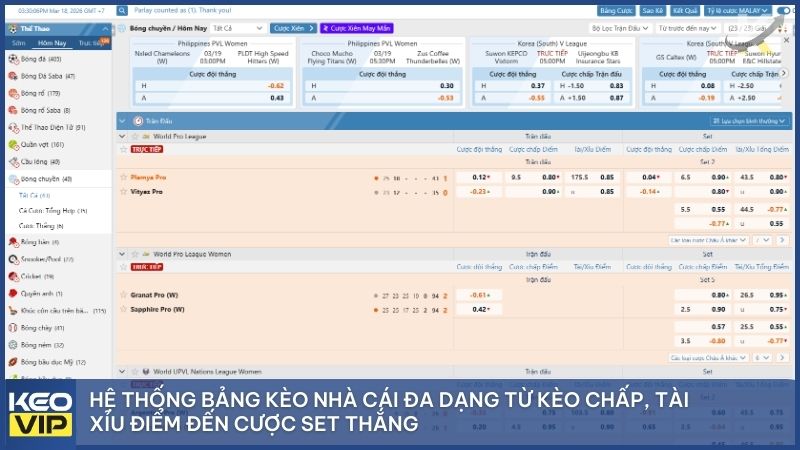The image size is (800, 450).
Task: Open Bảng Cược button
Action: point(615,10)
